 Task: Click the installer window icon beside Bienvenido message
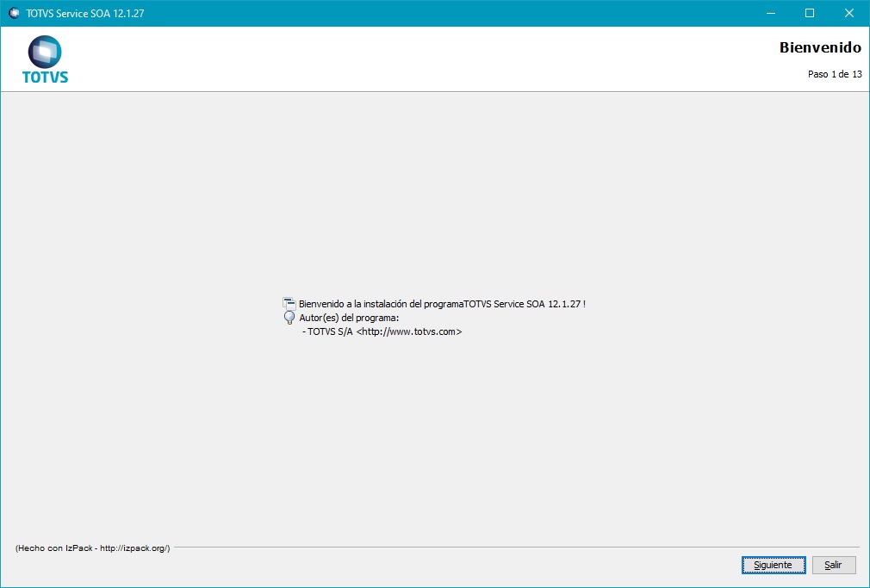coord(289,303)
